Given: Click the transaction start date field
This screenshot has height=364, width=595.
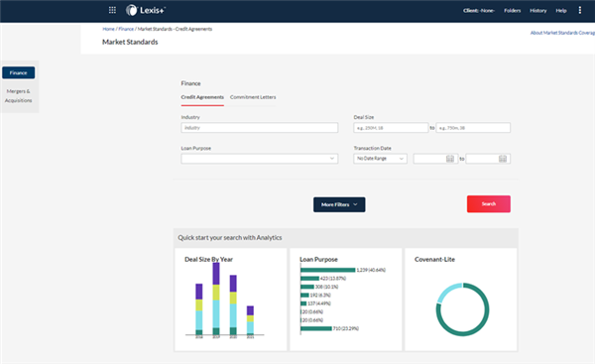Looking at the screenshot, I should coord(435,159).
